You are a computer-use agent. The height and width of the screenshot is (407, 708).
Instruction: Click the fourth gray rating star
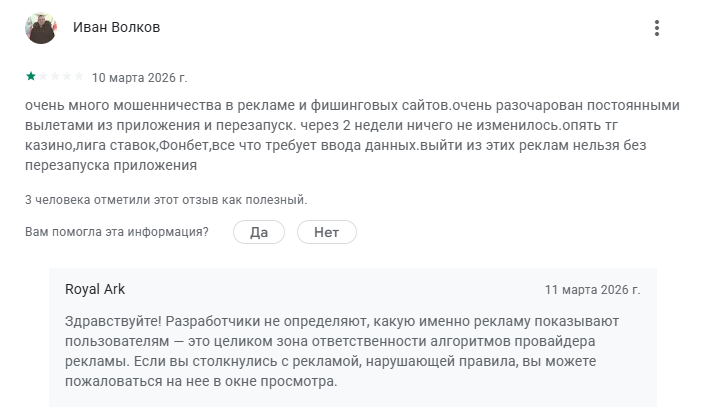click(67, 76)
